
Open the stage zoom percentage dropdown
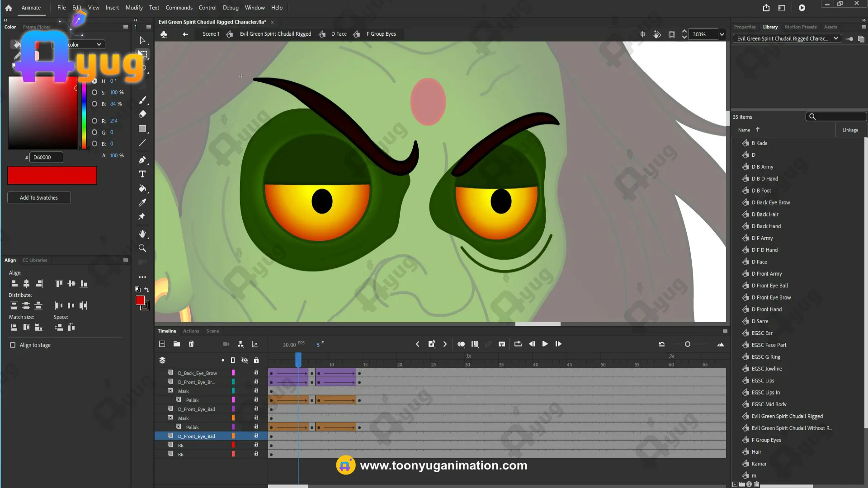click(x=722, y=34)
